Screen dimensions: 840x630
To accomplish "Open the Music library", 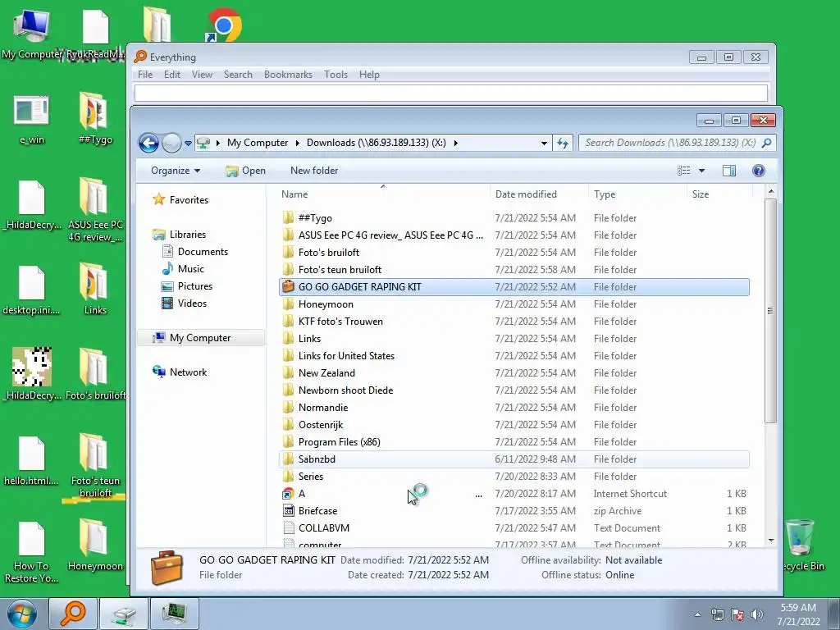I will pyautogui.click(x=190, y=269).
